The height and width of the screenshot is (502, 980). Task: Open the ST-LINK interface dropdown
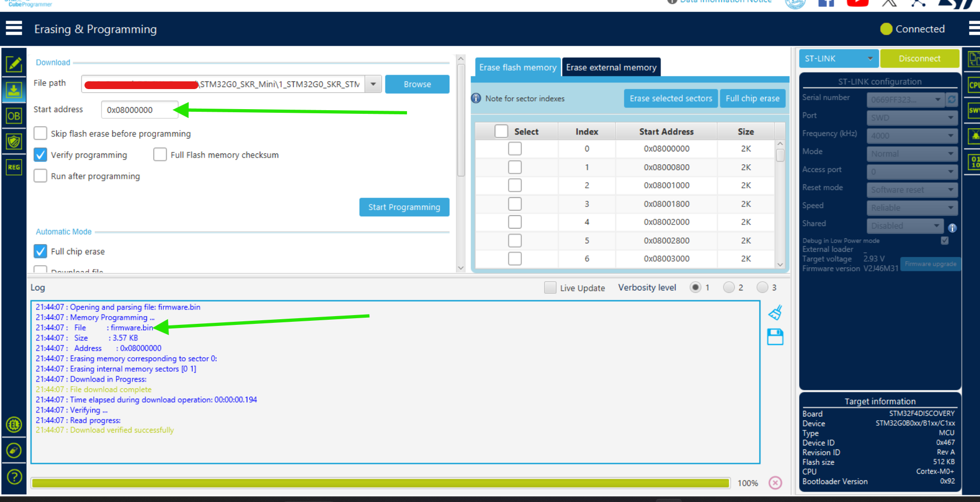pyautogui.click(x=838, y=59)
